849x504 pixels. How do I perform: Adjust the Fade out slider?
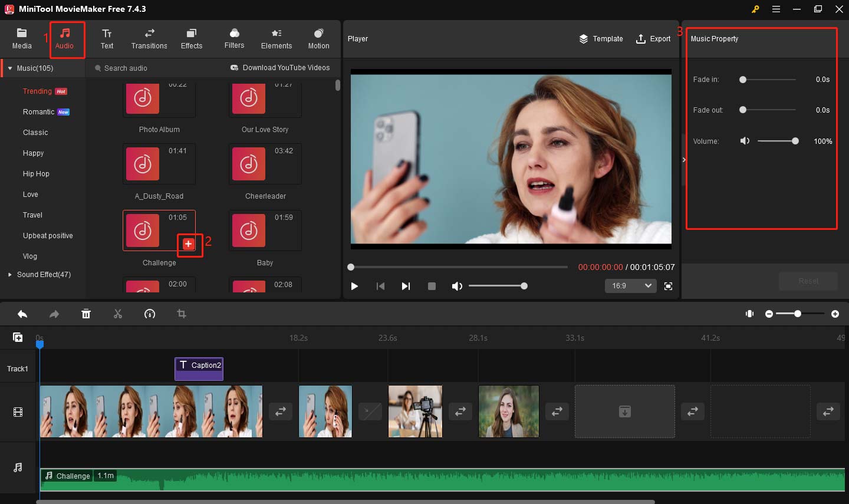(x=768, y=110)
